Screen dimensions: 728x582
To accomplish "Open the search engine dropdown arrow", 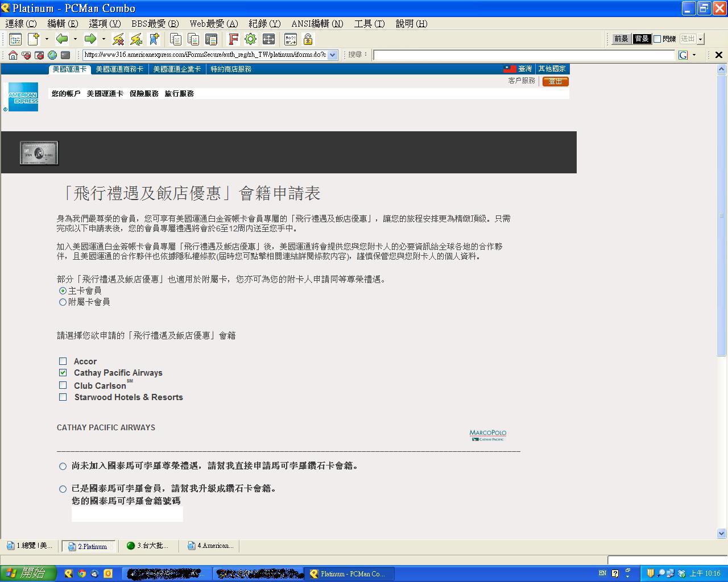I will [x=694, y=55].
